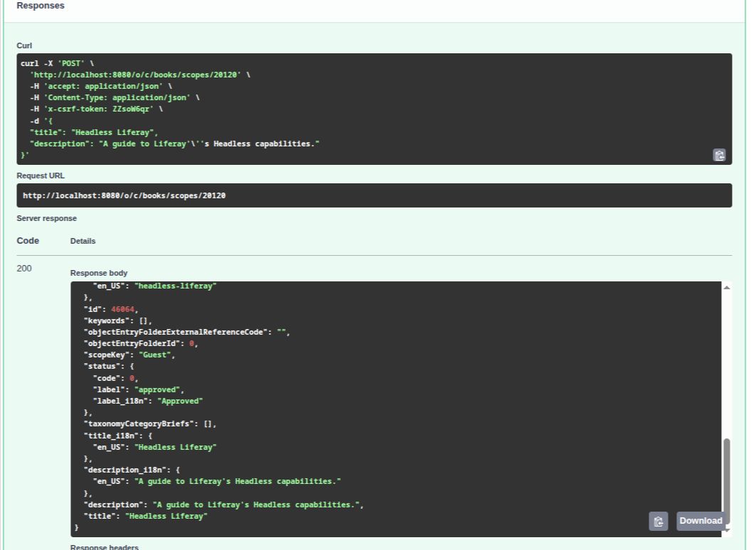Click the response body scrollbar thumb
Image resolution: width=756 pixels, height=550 pixels.
click(727, 480)
